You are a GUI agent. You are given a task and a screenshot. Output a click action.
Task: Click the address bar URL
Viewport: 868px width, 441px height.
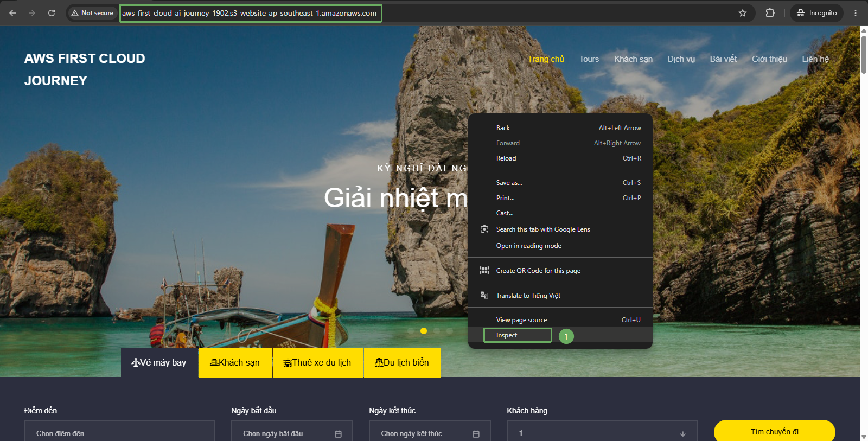pos(250,13)
